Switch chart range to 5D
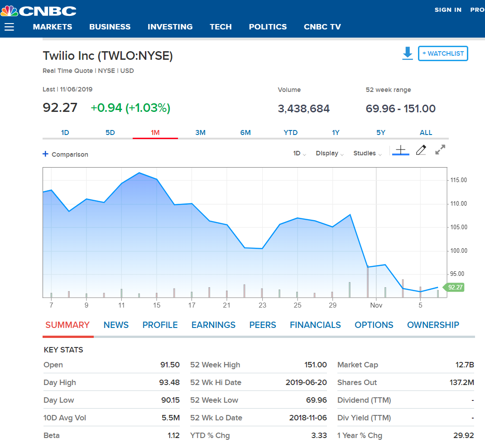The height and width of the screenshot is (448, 485). point(110,133)
